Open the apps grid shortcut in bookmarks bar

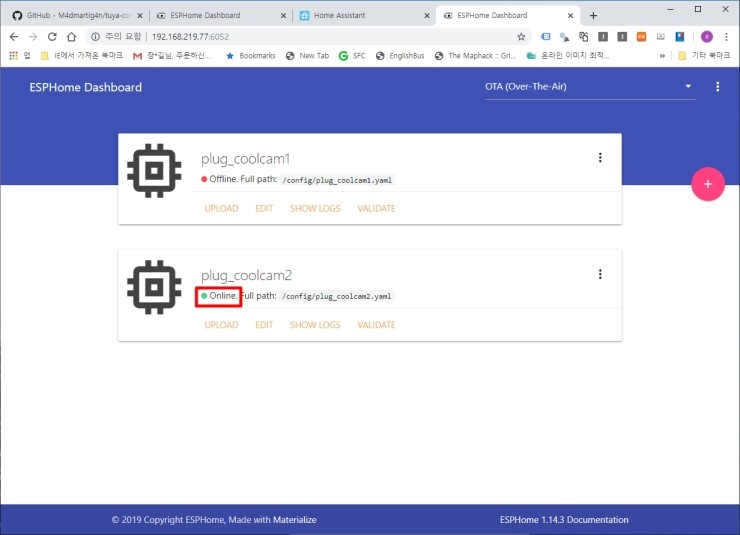19,56
